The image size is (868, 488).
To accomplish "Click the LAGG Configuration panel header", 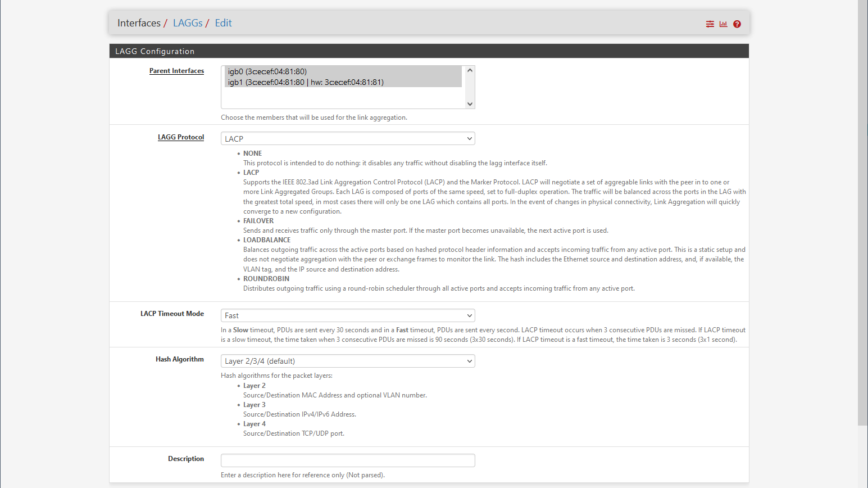I will [x=429, y=51].
